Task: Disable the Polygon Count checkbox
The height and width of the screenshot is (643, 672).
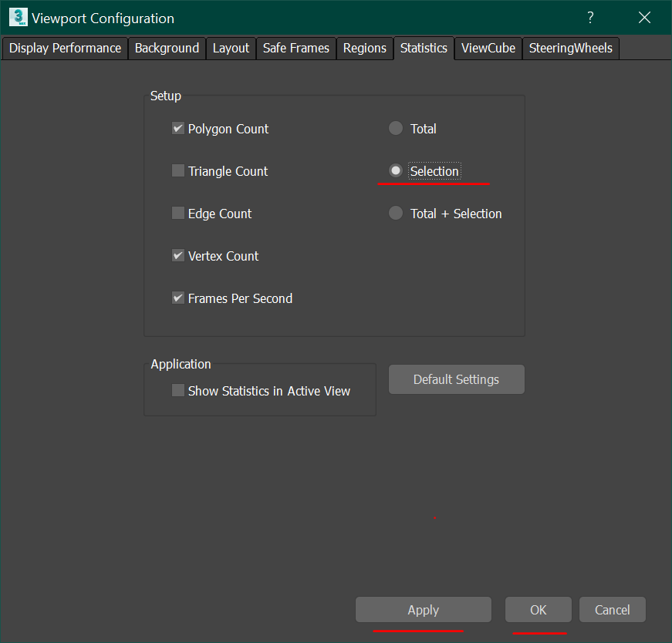Action: click(178, 128)
